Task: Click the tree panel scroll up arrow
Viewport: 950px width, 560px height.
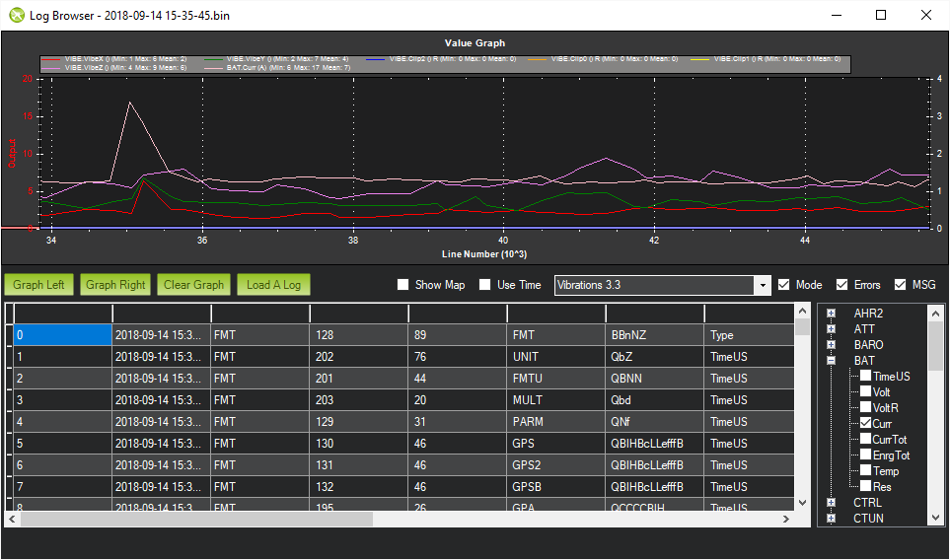Action: pos(935,314)
